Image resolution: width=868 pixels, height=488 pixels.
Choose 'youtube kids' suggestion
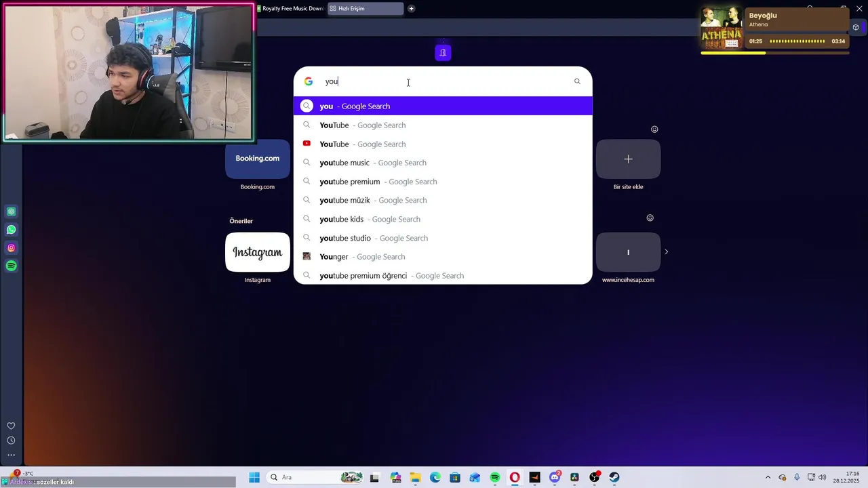click(443, 219)
